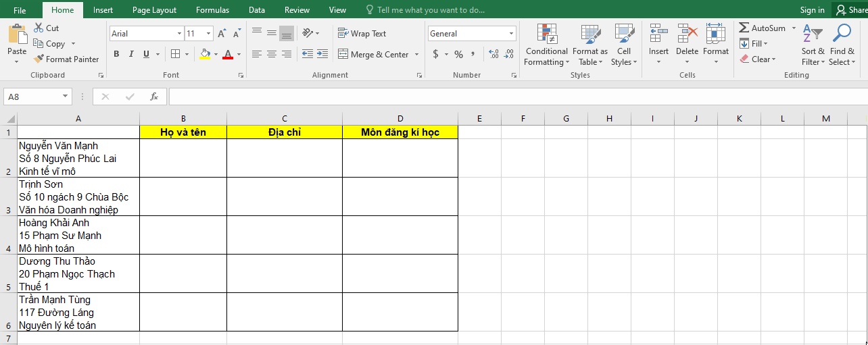Select column D header
This screenshot has width=868, height=345.
(x=400, y=119)
